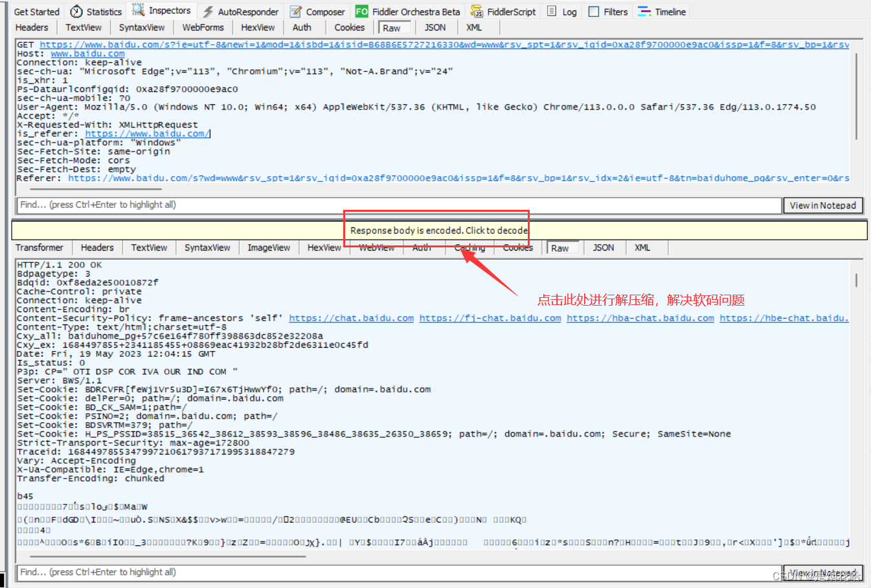The height and width of the screenshot is (588, 871).
Task: Click the Log document icon
Action: (552, 11)
